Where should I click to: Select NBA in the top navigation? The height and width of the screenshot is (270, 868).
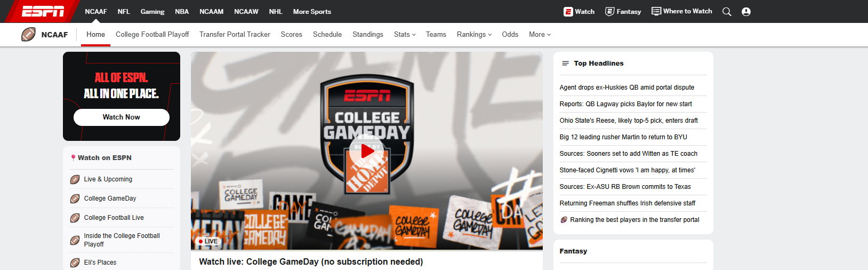tap(182, 12)
